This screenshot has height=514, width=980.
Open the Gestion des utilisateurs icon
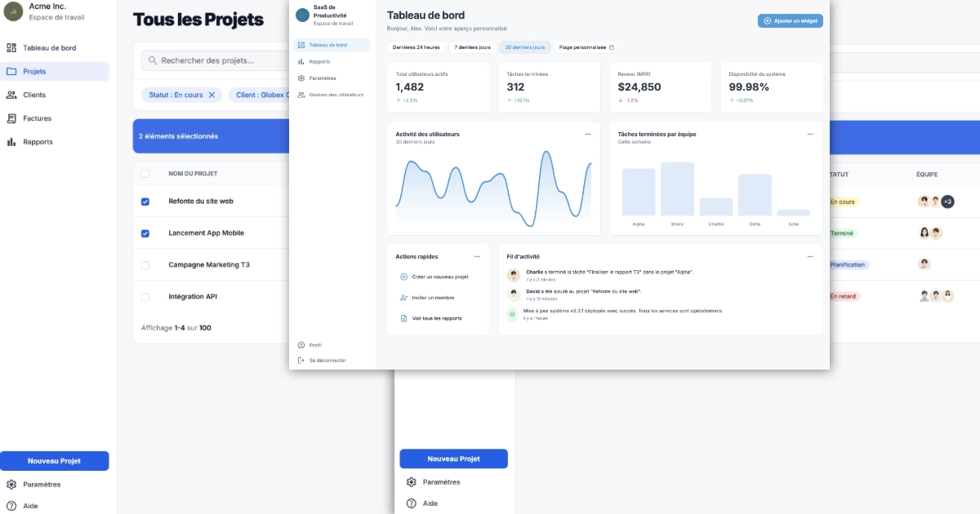coord(301,95)
